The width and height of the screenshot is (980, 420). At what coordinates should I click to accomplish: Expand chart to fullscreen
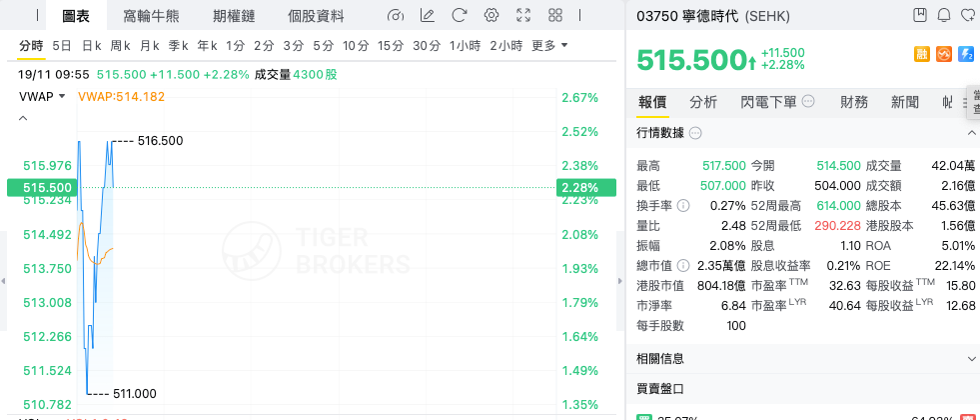tap(522, 15)
